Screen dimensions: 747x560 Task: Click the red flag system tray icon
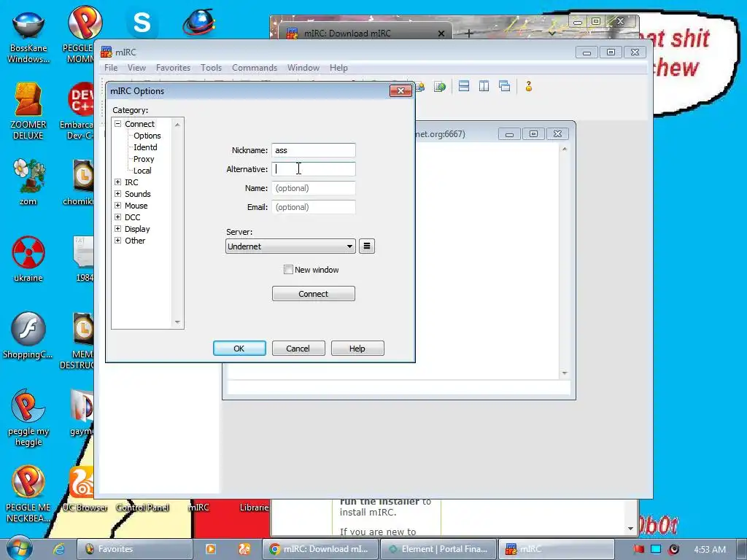pyautogui.click(x=639, y=549)
